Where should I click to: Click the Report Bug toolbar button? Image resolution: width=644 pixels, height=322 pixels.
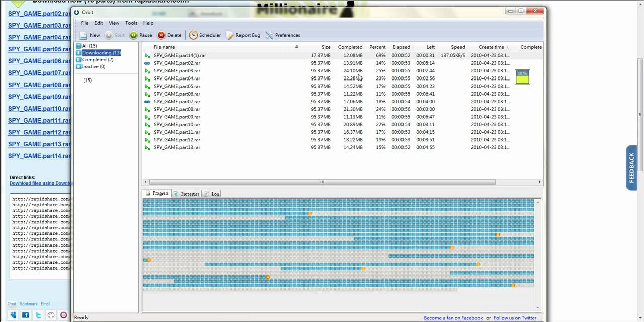click(x=243, y=35)
